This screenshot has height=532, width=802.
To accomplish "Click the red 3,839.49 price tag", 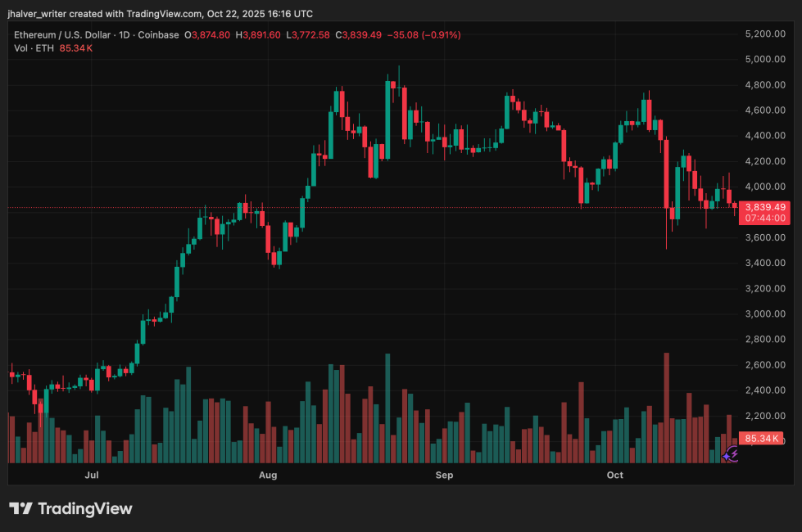I will click(x=763, y=208).
